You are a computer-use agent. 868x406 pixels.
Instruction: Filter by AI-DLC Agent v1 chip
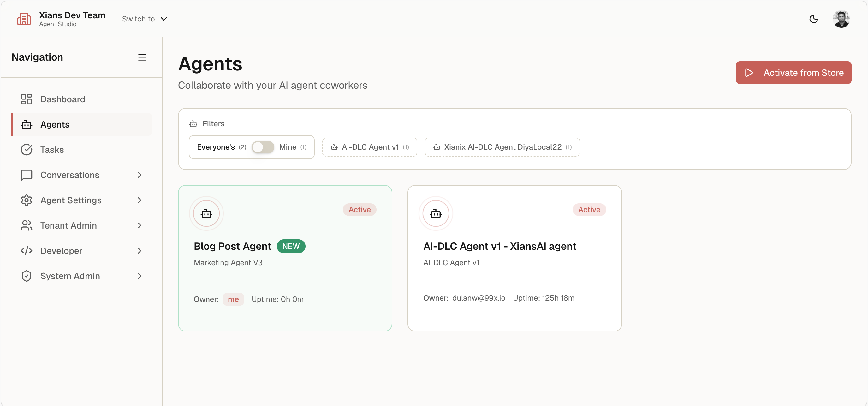coord(370,147)
